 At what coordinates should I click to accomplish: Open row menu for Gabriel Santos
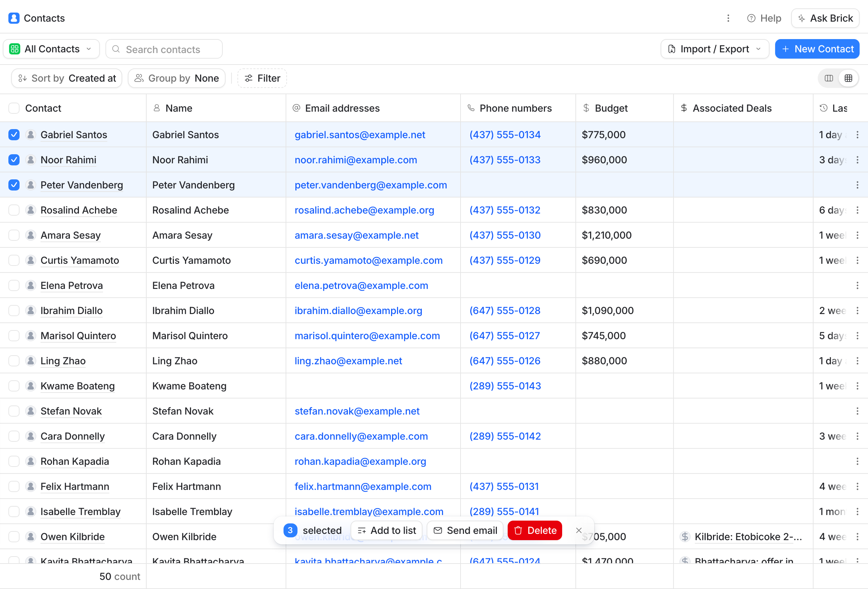(x=857, y=135)
